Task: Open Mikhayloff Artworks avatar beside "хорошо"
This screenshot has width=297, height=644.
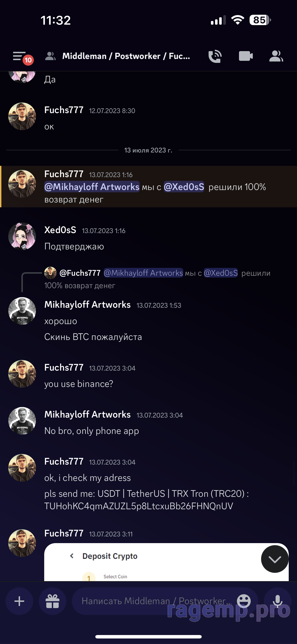Action: point(22,311)
